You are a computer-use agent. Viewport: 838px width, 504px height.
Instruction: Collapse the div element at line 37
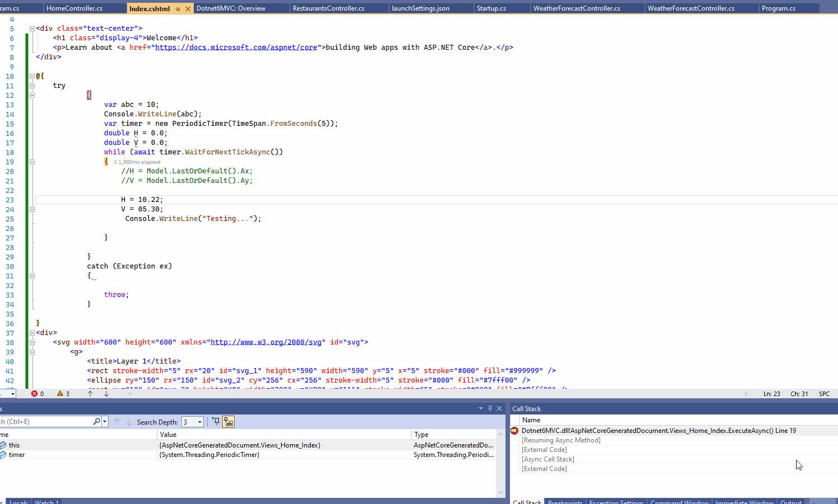pyautogui.click(x=32, y=333)
